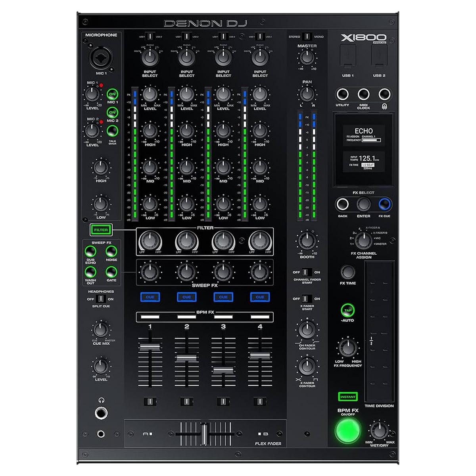Select the Dub Echo sweep FX button
476x476 pixels.
(x=90, y=251)
